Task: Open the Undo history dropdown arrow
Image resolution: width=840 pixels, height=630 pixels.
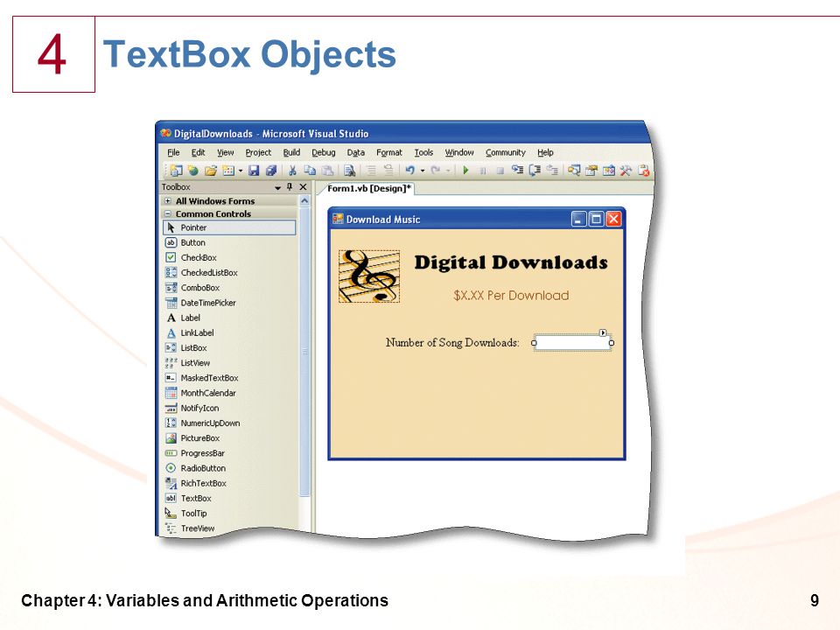Action: point(422,171)
